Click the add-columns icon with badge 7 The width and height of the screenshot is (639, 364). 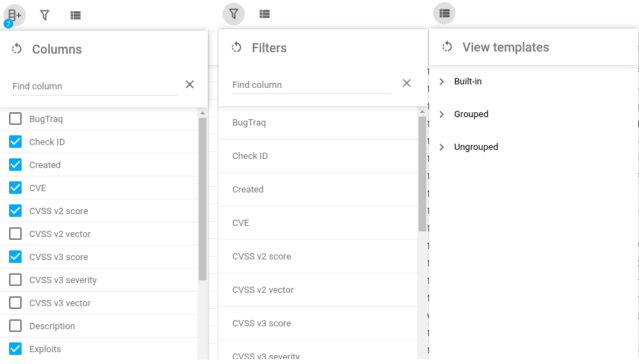point(15,15)
